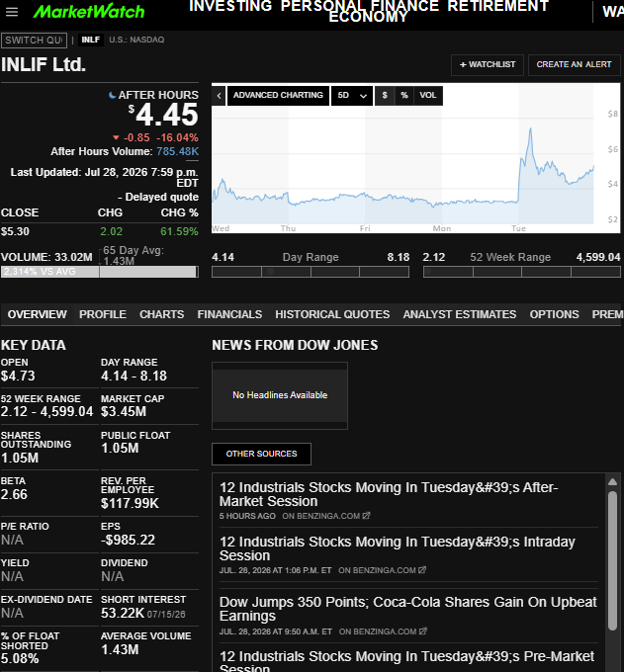Click the after-hours moon icon
The image size is (624, 672).
pyautogui.click(x=113, y=95)
